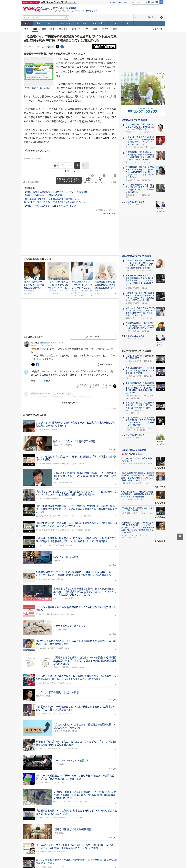Click the keyword search magnifier icon

pos(66,18)
